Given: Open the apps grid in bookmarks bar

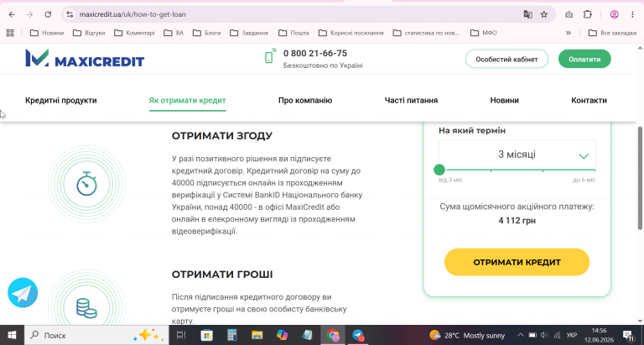Looking at the screenshot, I should (10, 33).
